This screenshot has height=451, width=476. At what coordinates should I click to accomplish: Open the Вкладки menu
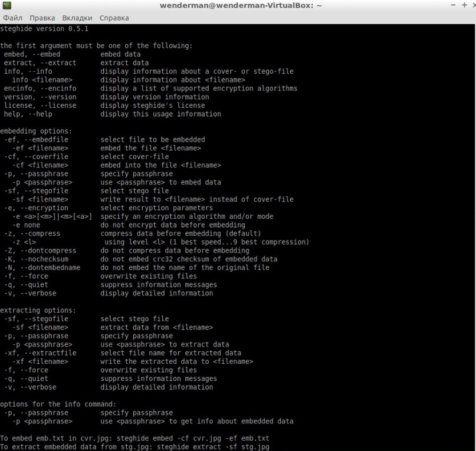click(x=77, y=18)
